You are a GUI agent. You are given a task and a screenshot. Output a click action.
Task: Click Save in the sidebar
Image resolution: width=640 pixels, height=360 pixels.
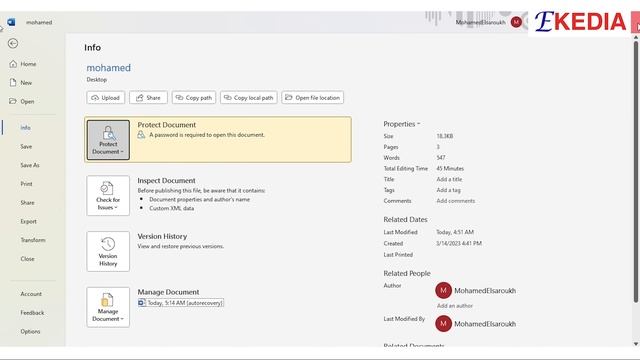[x=26, y=147]
